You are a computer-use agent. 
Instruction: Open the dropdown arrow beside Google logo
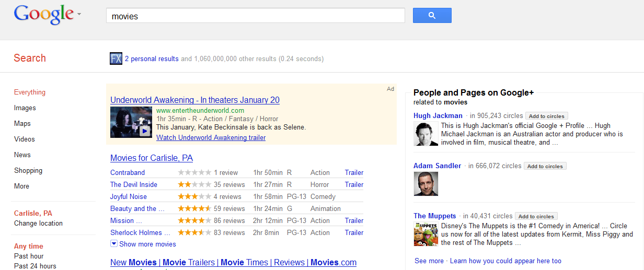[79, 15]
